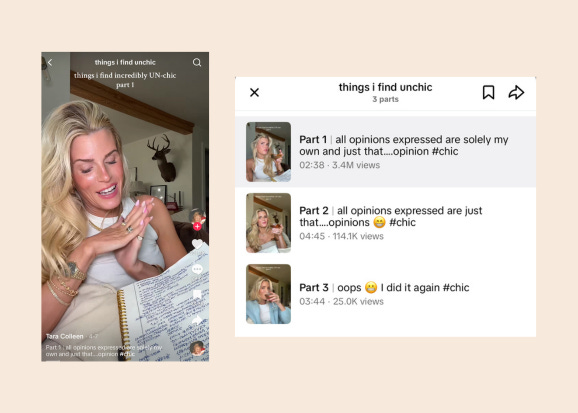Visit Tara Colleen's profile name
This screenshot has height=413, width=578.
[x=65, y=336]
